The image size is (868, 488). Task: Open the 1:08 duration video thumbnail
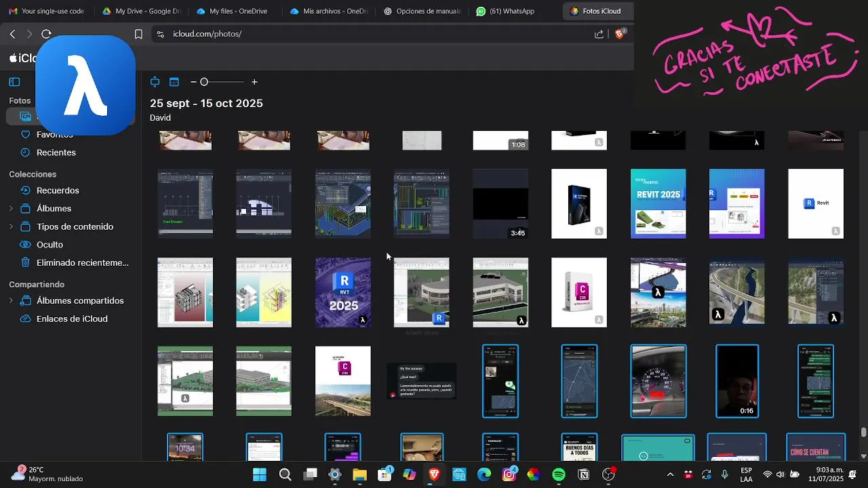[x=500, y=140]
